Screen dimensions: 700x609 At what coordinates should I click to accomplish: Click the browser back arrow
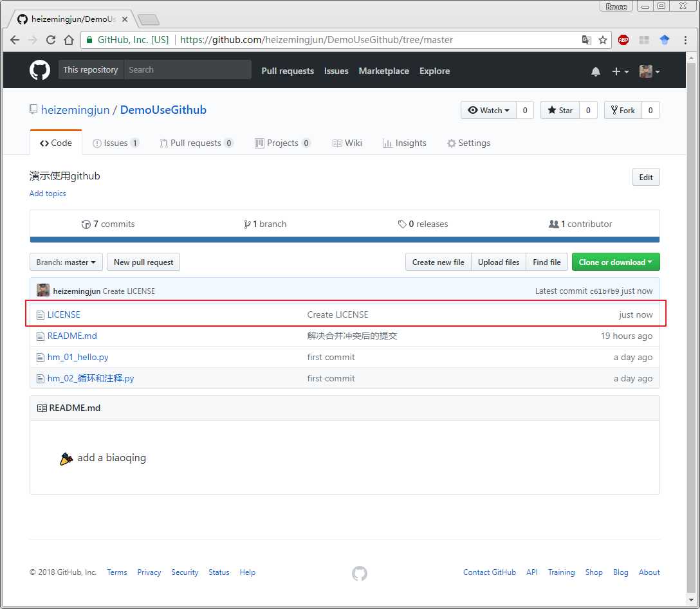(15, 40)
